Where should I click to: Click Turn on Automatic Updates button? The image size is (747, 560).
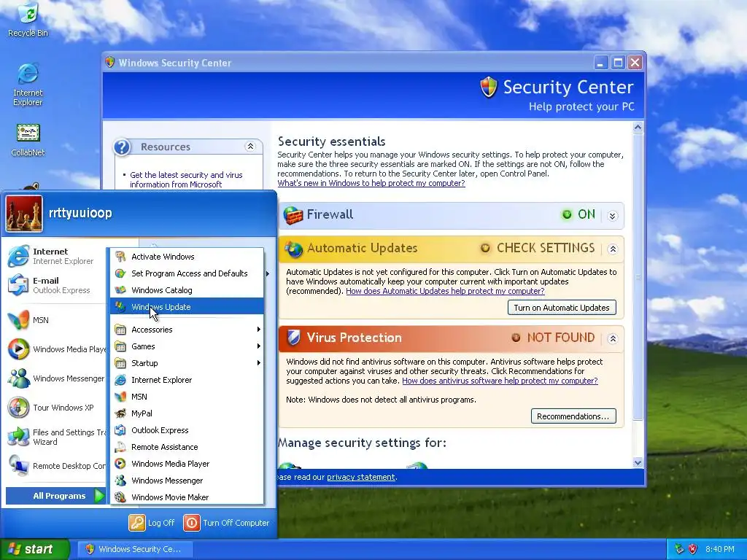tap(562, 308)
